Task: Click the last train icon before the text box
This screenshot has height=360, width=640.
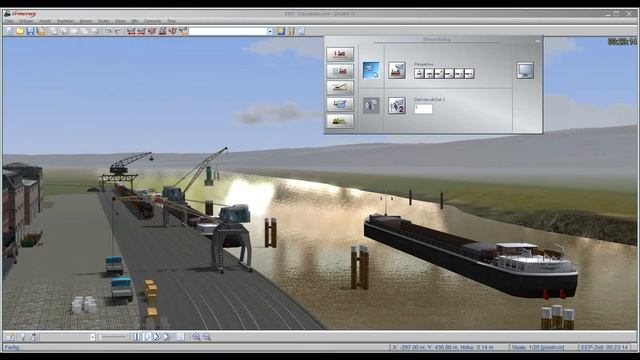Action: (183, 31)
